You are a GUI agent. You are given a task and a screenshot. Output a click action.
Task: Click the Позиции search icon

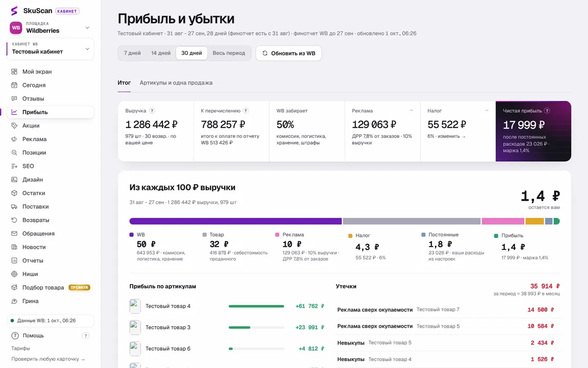tap(14, 153)
